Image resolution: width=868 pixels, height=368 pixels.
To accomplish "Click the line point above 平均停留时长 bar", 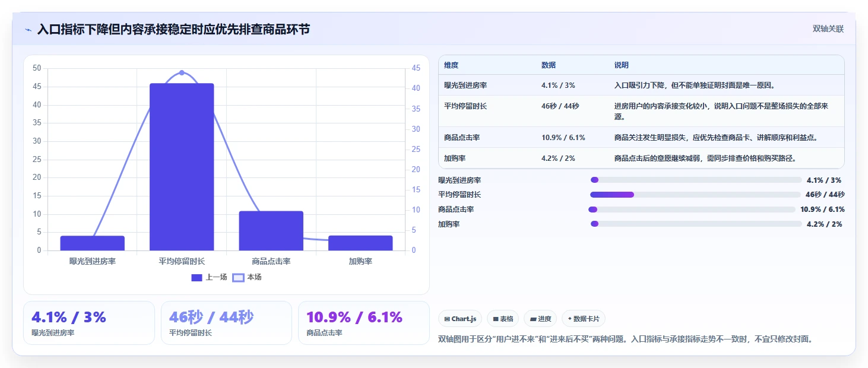I will (182, 72).
